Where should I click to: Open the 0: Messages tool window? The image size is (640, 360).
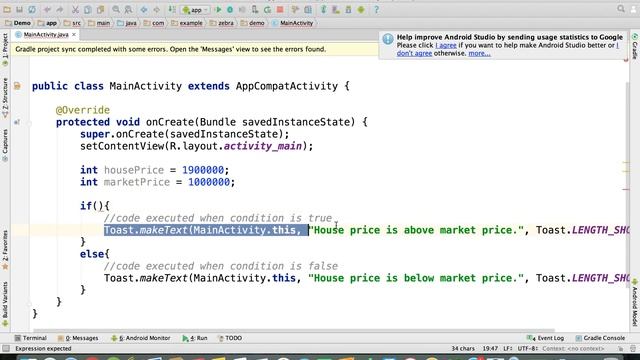(x=78, y=338)
